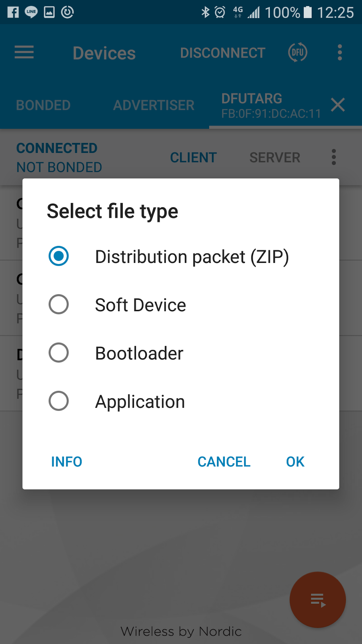Tap DISCONNECT to drop the connection
Screen dimensions: 362x644
(x=222, y=52)
